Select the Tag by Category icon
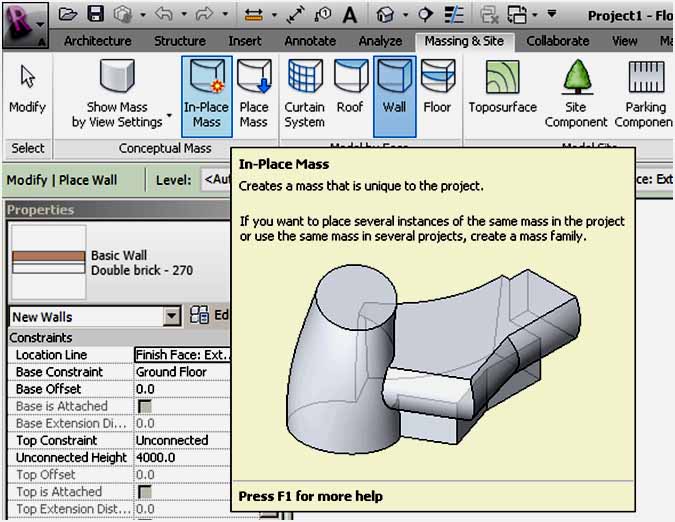This screenshot has height=522, width=675. click(322, 15)
